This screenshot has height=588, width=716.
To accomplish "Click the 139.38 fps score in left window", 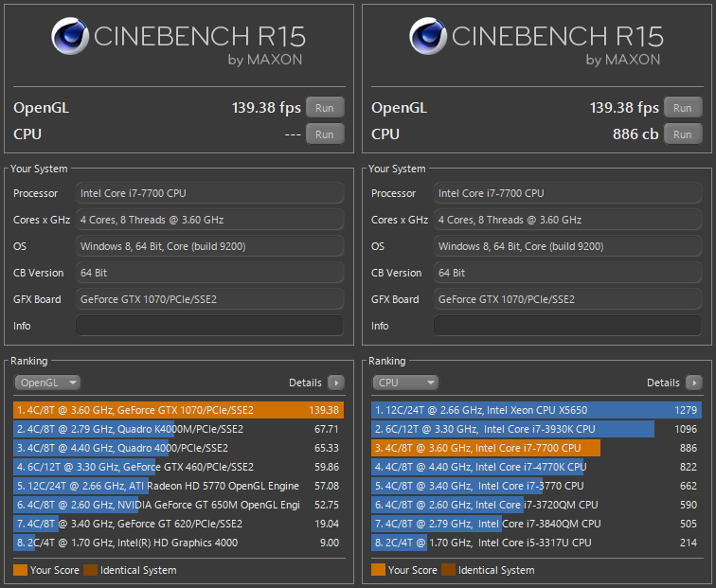I will coord(266,108).
